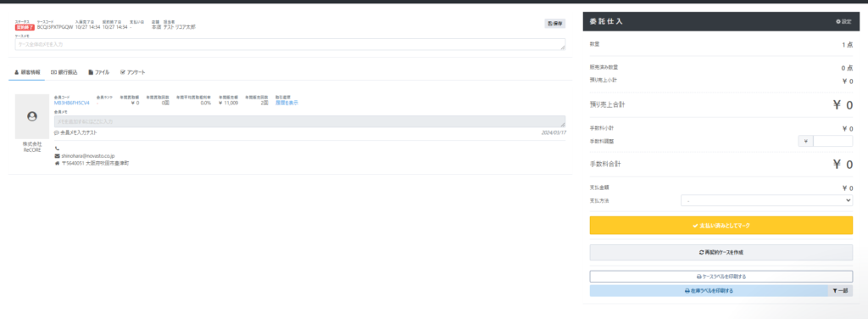
Task: Open the アンケート tab
Action: pos(133,73)
